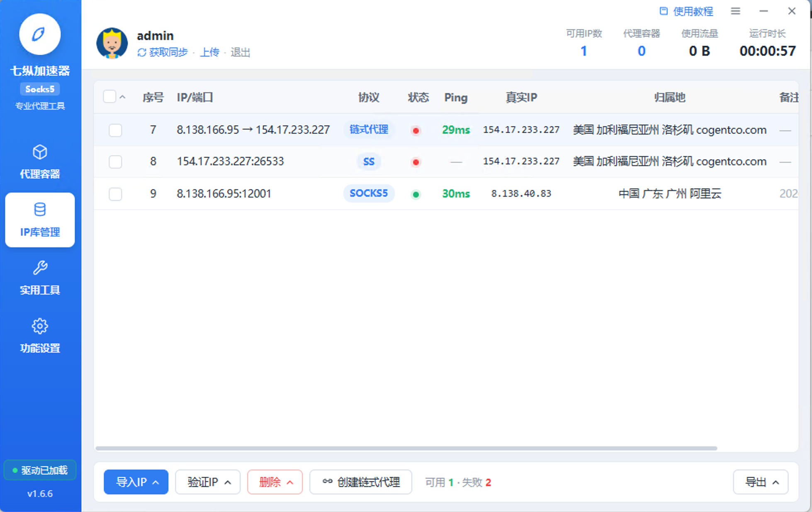Click the real IP 8.138.40.83
Viewport: 812px width, 512px height.
(521, 194)
